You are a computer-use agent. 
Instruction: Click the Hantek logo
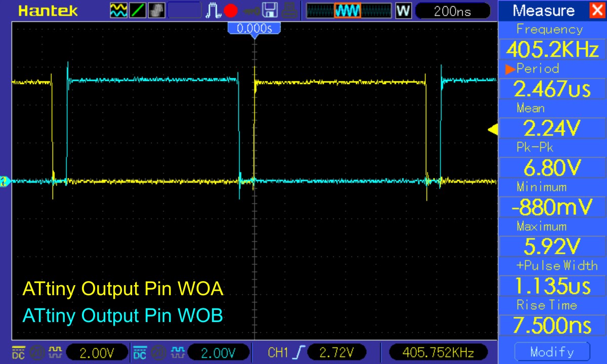(x=48, y=11)
